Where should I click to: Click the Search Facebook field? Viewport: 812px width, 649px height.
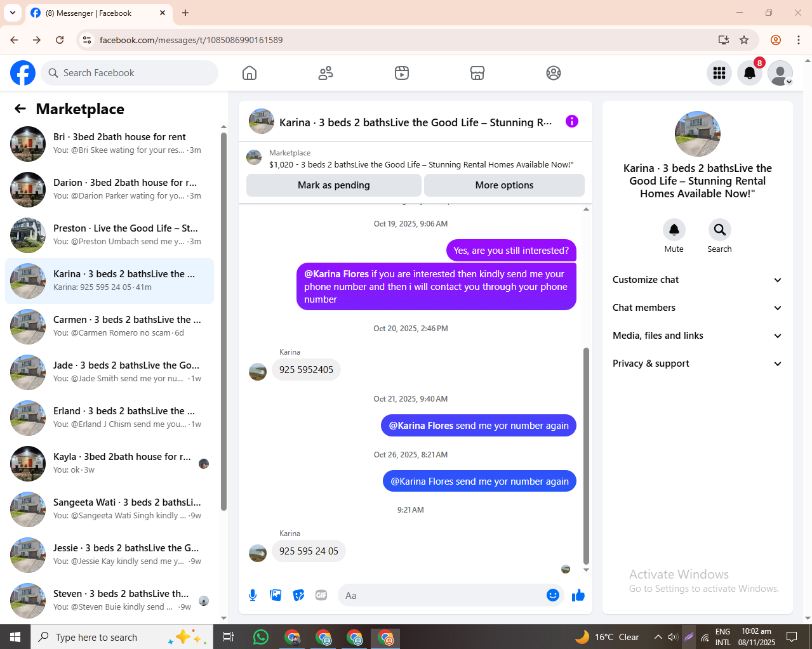130,73
